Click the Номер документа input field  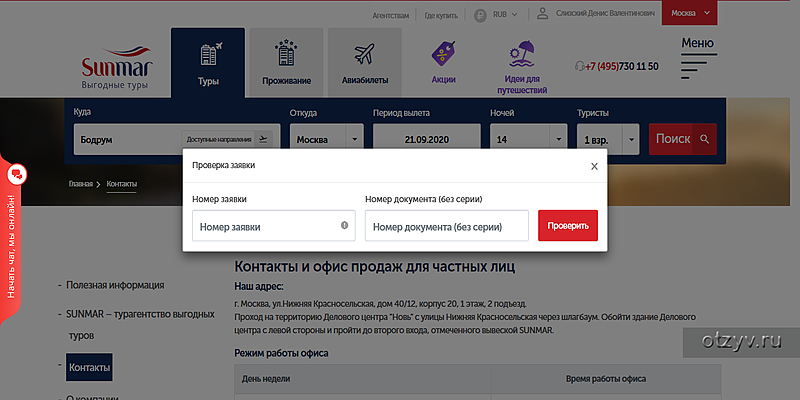tap(446, 226)
